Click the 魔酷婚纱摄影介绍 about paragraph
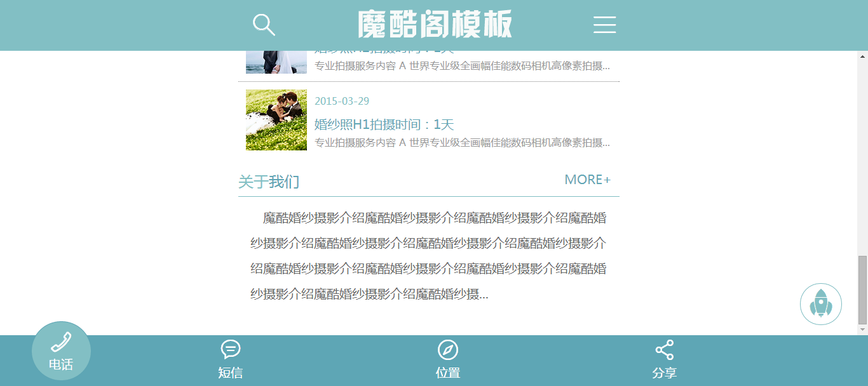This screenshot has width=868, height=386. 428,256
